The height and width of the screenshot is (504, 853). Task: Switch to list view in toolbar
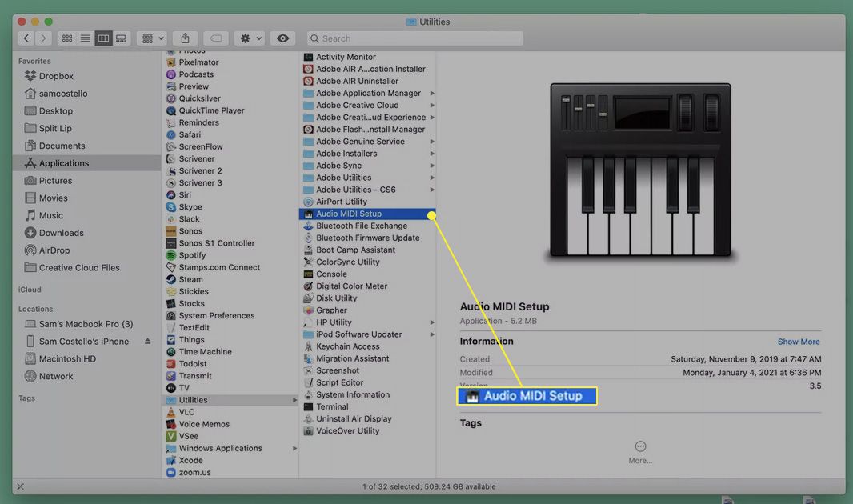click(85, 38)
